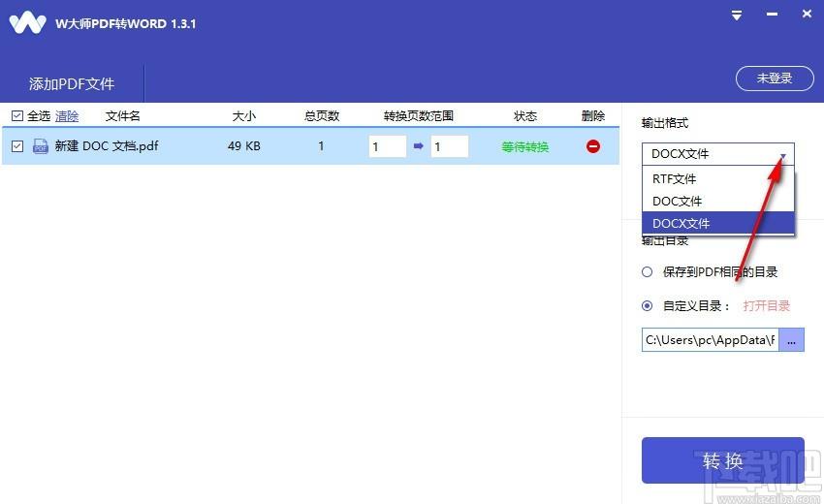
Task: Click the start page number field
Action: pyautogui.click(x=388, y=146)
